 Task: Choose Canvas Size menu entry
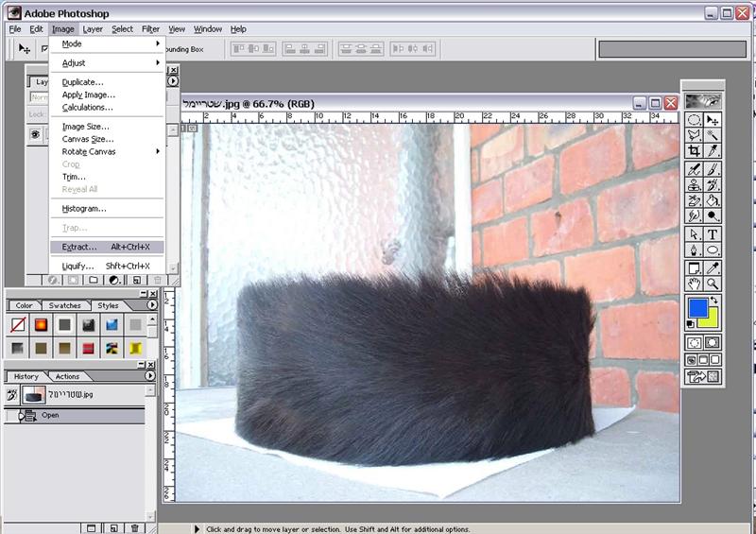pyautogui.click(x=107, y=139)
